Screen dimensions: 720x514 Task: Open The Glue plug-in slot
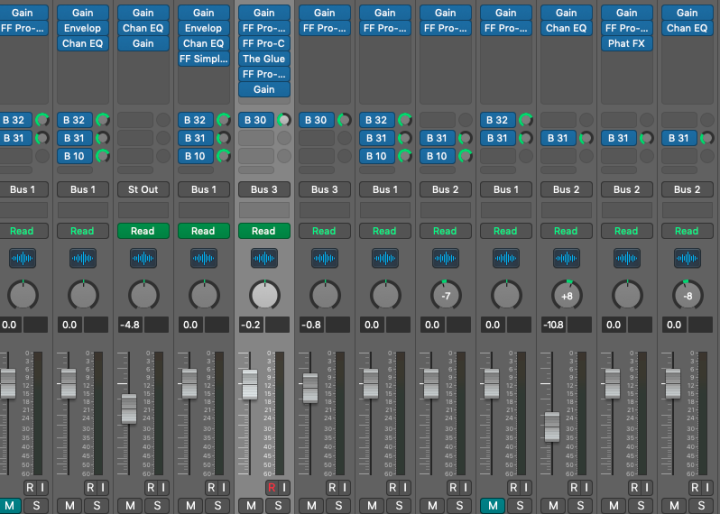click(x=264, y=59)
